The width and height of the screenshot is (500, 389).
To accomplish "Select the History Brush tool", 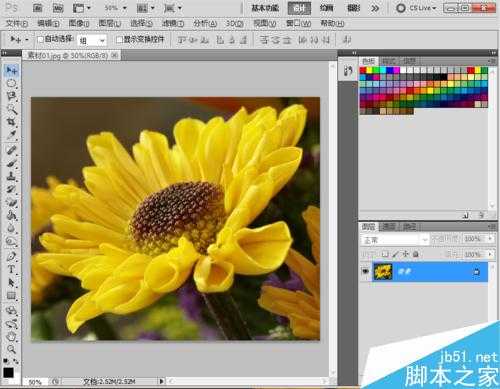I will pyautogui.click(x=12, y=189).
